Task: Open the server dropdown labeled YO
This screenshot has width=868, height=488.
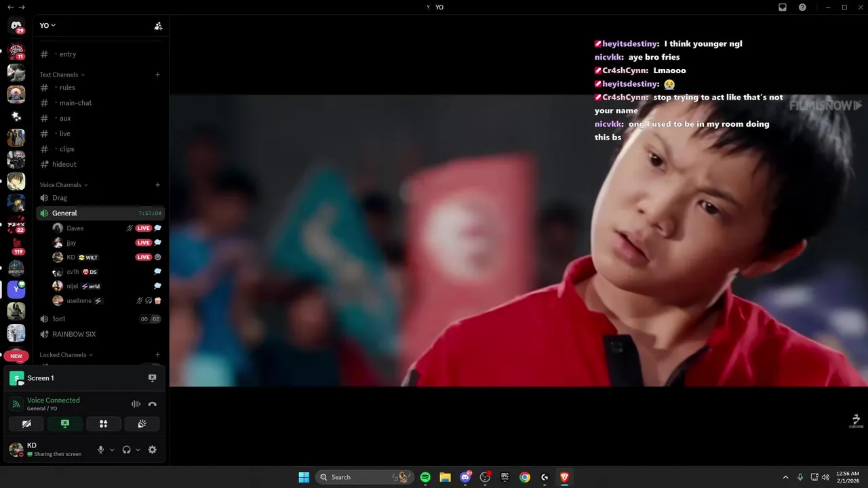Action: tap(47, 25)
